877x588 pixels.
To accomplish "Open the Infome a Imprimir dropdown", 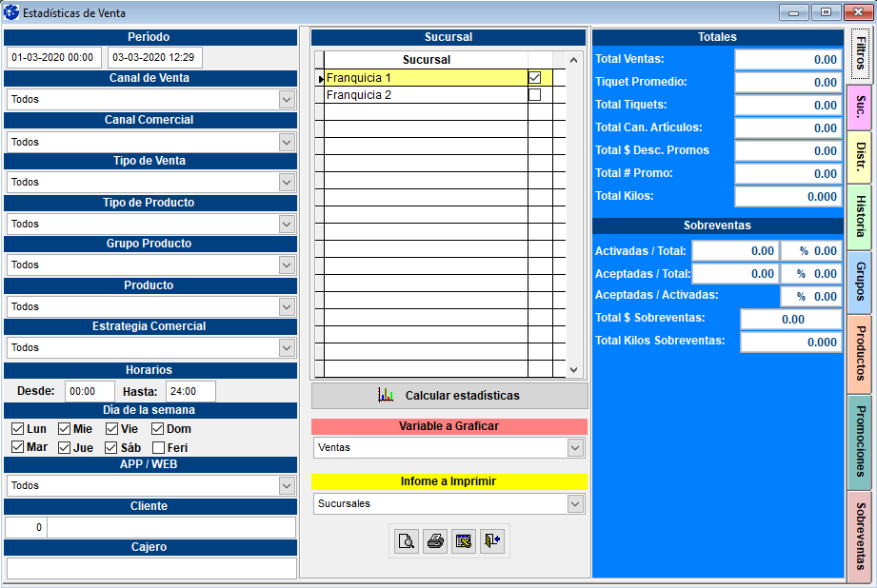I will [574, 503].
